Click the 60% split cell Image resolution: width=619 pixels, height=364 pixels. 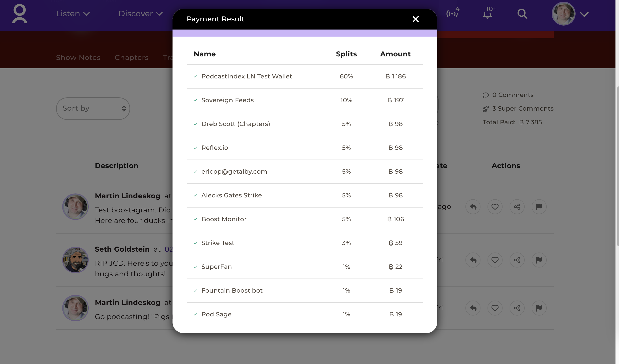click(346, 76)
